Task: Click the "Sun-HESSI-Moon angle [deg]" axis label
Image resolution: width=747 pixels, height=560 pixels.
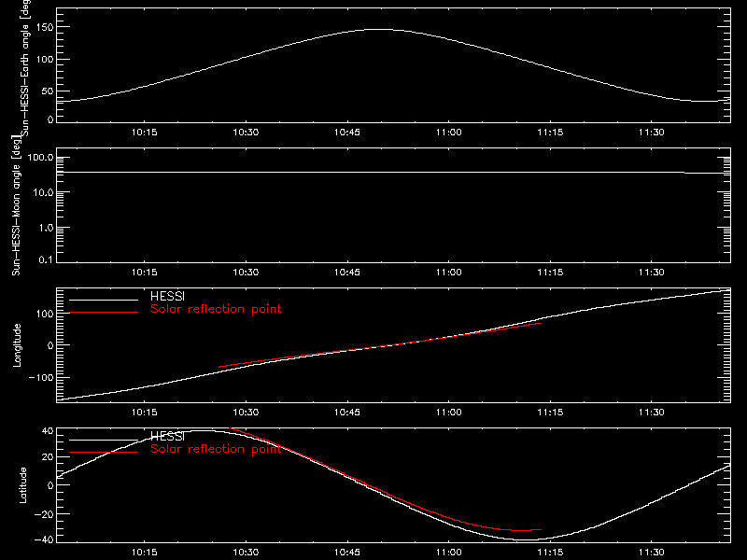Action: click(16, 205)
